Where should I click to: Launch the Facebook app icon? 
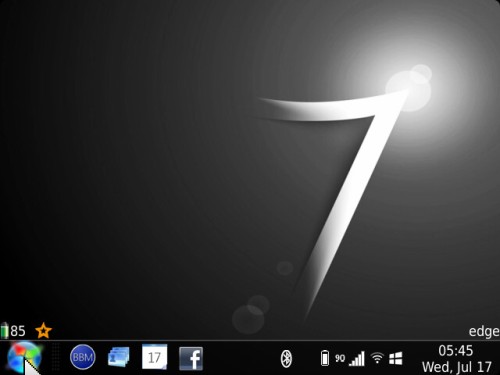pyautogui.click(x=191, y=358)
